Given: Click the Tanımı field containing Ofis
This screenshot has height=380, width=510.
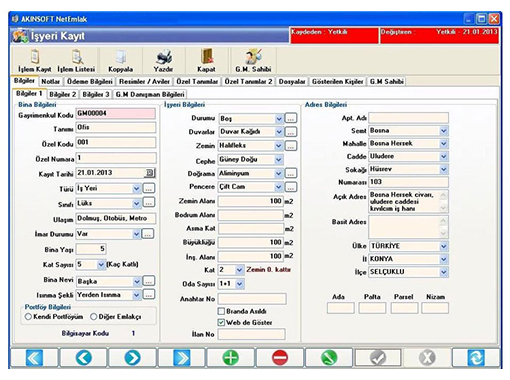Looking at the screenshot, I should click(116, 128).
